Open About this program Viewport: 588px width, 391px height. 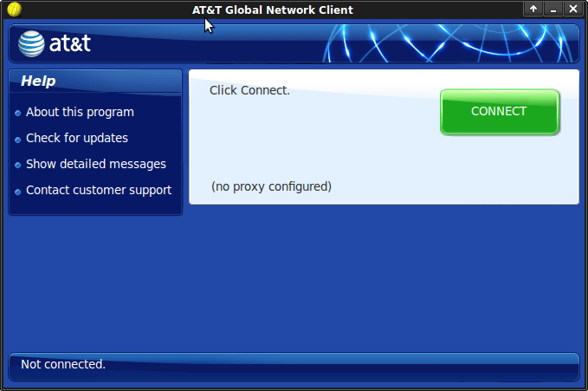80,113
